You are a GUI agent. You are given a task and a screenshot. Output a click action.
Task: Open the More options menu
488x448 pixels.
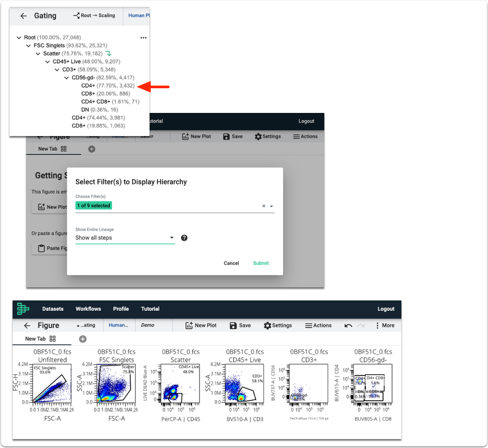click(385, 326)
